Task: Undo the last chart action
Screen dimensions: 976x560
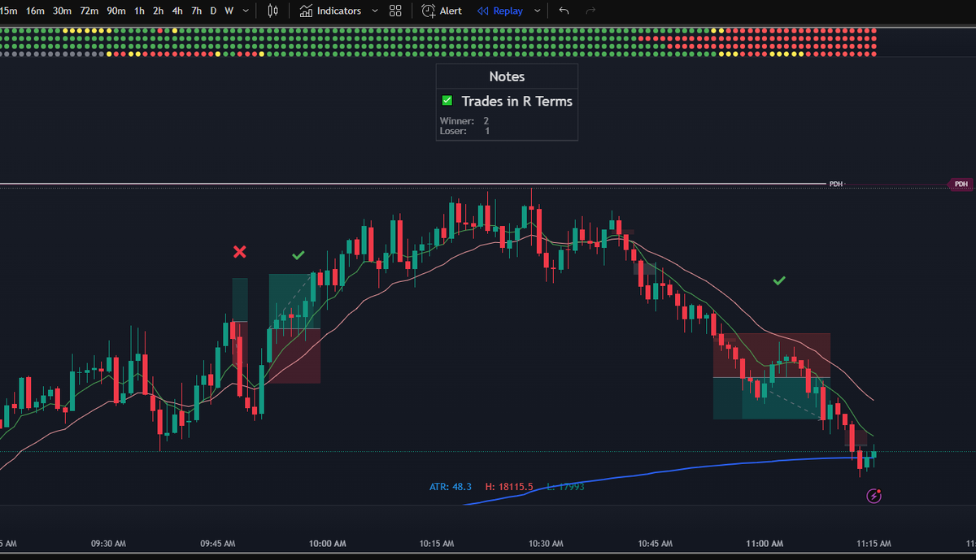Action: point(564,11)
